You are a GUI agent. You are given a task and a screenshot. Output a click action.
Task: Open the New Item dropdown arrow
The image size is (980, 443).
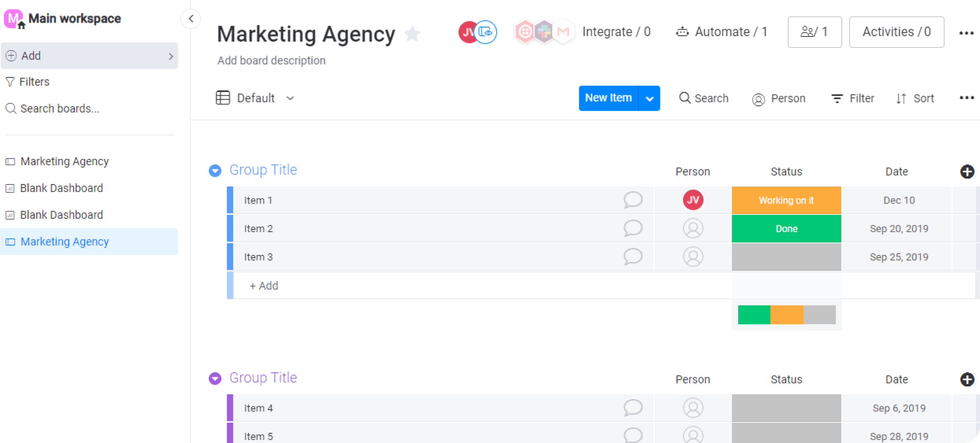(649, 98)
